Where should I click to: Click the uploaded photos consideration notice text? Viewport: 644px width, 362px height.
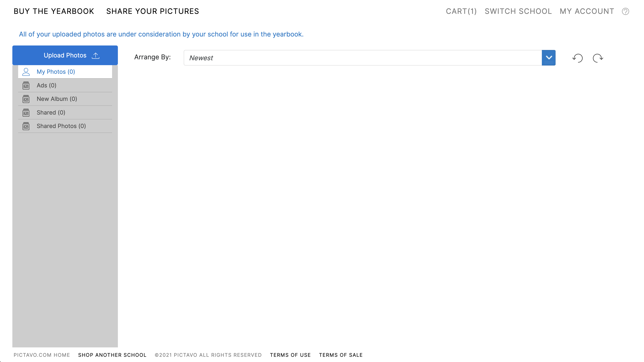(161, 34)
